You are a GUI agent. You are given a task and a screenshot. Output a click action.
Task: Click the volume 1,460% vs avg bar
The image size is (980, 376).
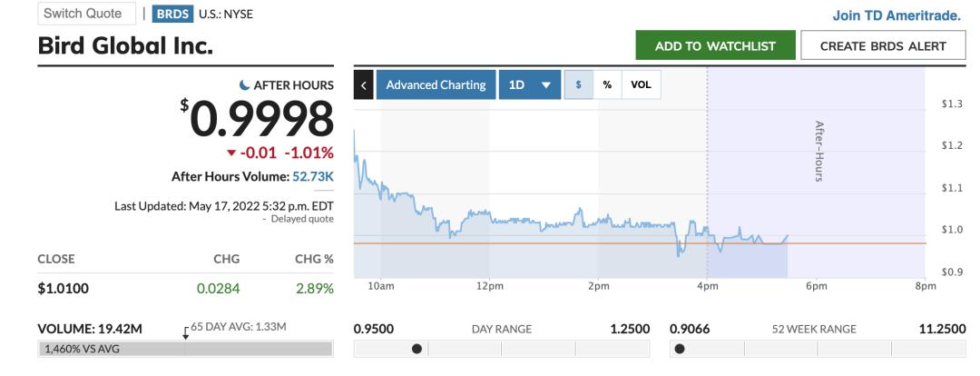185,349
